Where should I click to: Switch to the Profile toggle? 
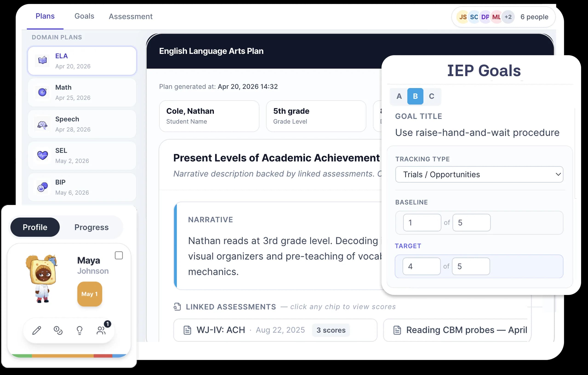[35, 227]
